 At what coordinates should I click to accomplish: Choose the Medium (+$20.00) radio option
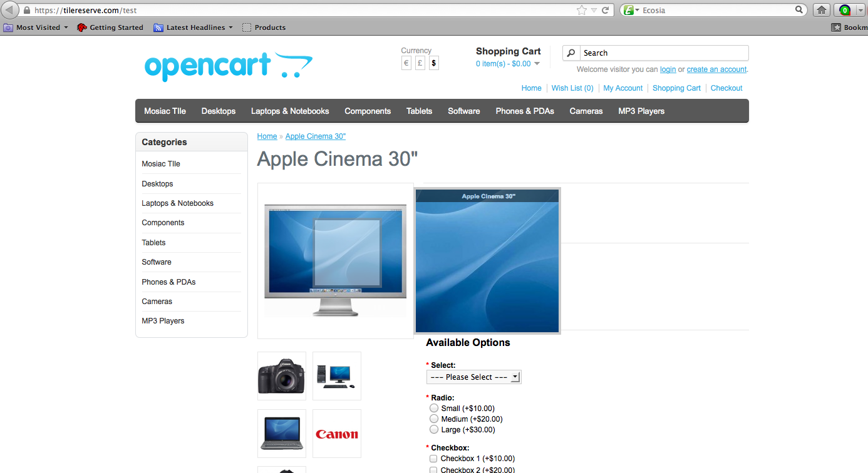[x=434, y=419]
